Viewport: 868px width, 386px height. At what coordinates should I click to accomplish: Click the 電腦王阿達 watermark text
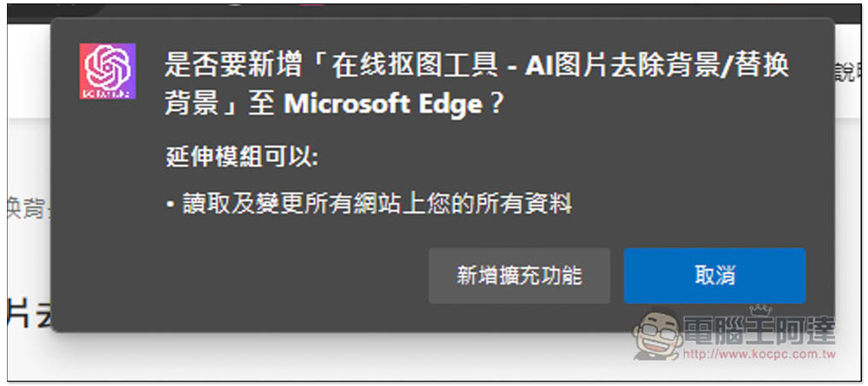[759, 332]
